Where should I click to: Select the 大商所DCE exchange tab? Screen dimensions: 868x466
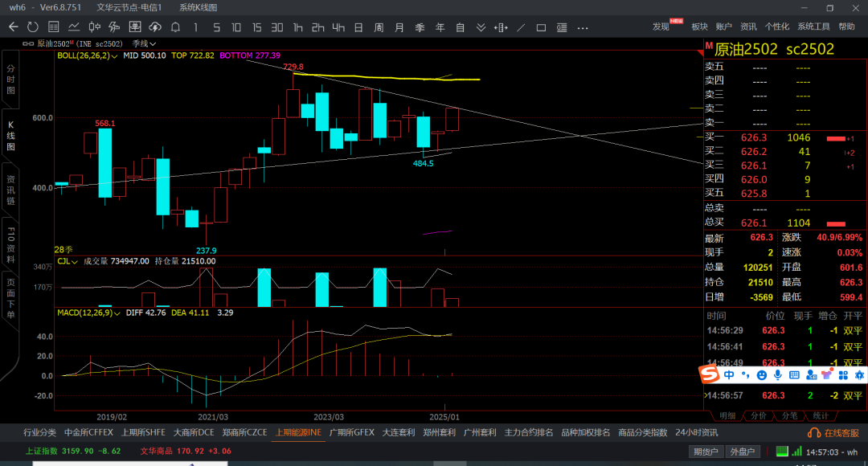point(194,433)
